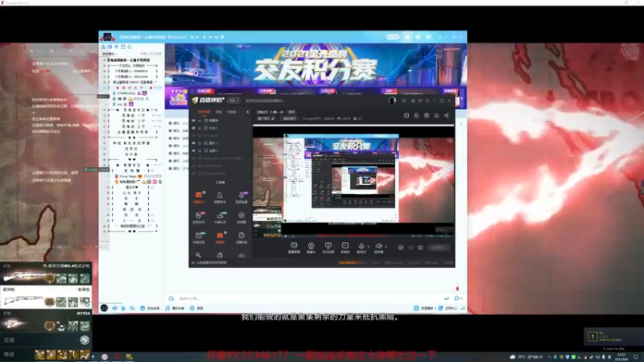Select the 三厅 channel in the tree
The image size is (644, 362).
click(x=134, y=127)
